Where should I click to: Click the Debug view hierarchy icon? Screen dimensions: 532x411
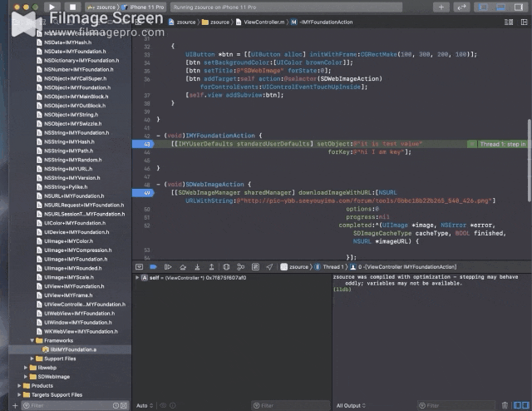(x=226, y=267)
